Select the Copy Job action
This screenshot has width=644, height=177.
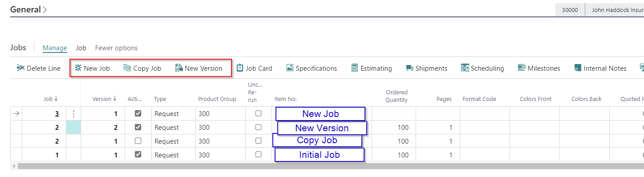pos(142,68)
